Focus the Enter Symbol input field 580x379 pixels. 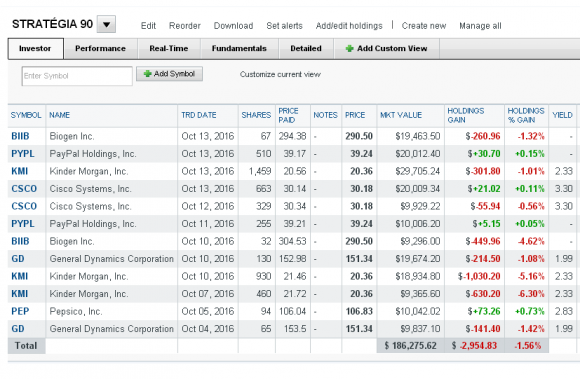77,76
